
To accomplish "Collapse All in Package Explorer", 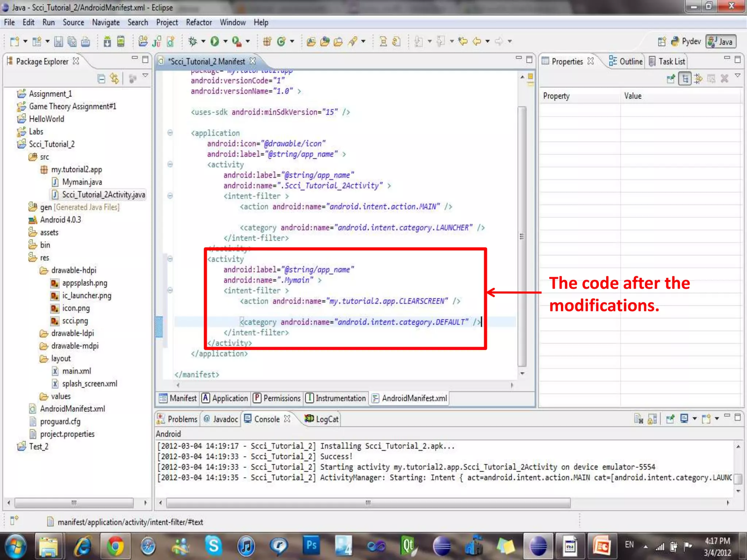I will pyautogui.click(x=101, y=78).
